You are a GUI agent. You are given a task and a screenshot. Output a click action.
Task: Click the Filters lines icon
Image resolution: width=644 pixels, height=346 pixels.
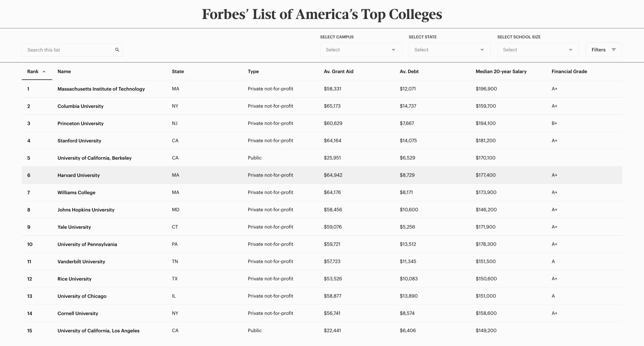point(613,50)
